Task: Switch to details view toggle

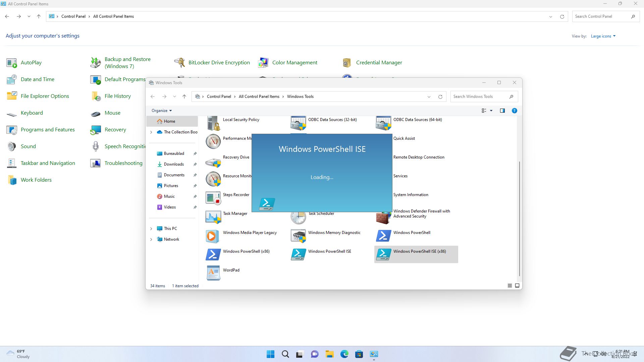Action: click(x=509, y=286)
